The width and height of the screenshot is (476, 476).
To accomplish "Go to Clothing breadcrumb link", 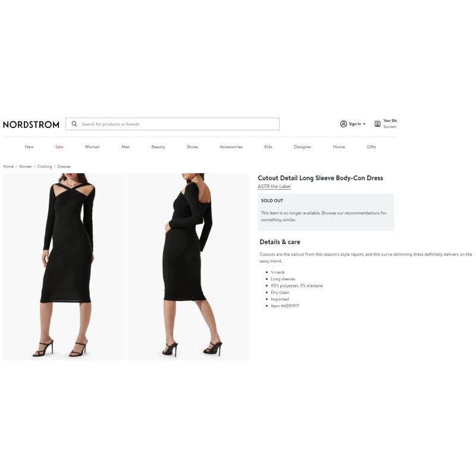I will 45,167.
